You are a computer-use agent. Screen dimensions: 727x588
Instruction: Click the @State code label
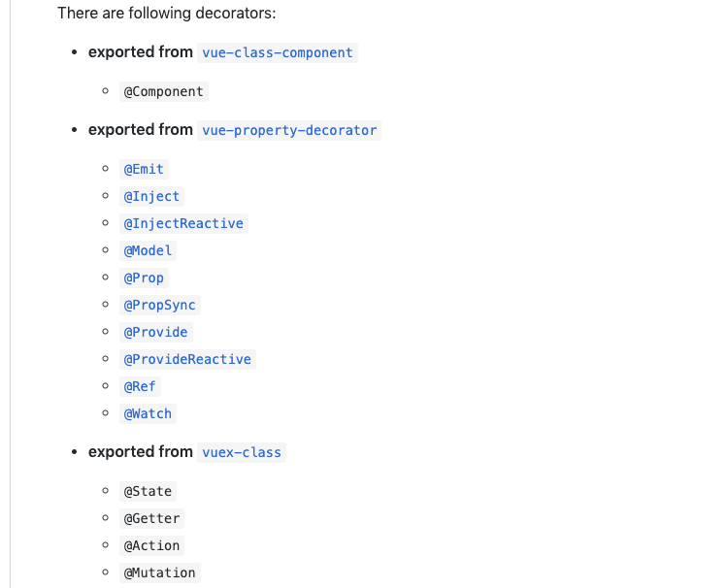point(148,491)
